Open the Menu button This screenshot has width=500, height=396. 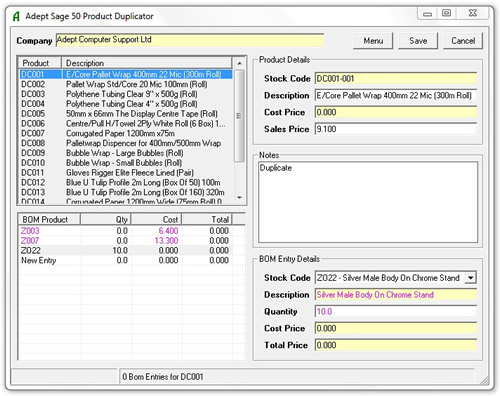pos(373,41)
